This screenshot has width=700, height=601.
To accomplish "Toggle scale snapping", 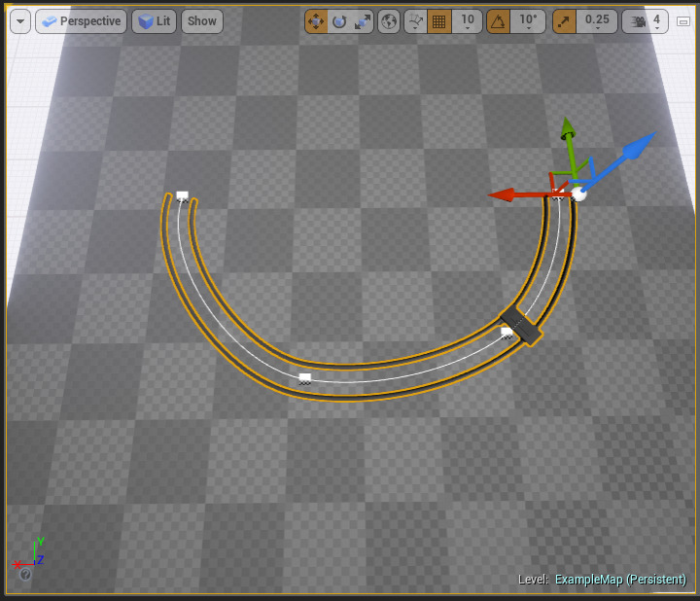I will tap(564, 21).
